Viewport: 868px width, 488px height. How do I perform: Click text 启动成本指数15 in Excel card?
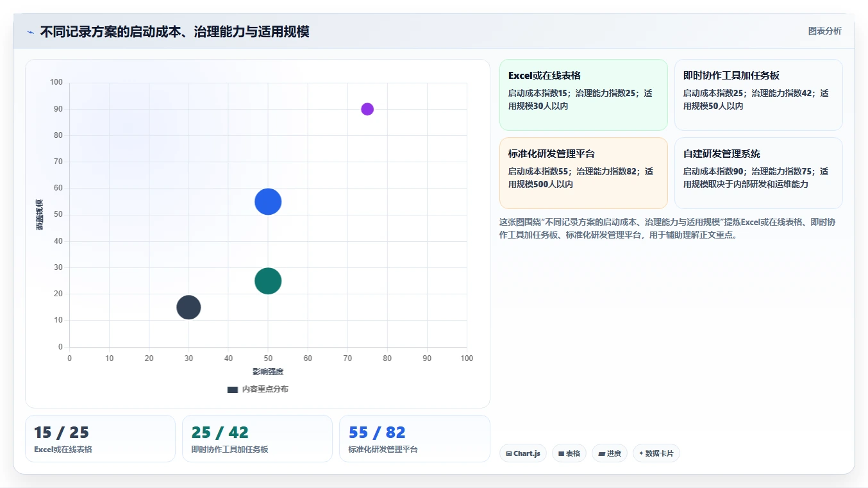538,93
